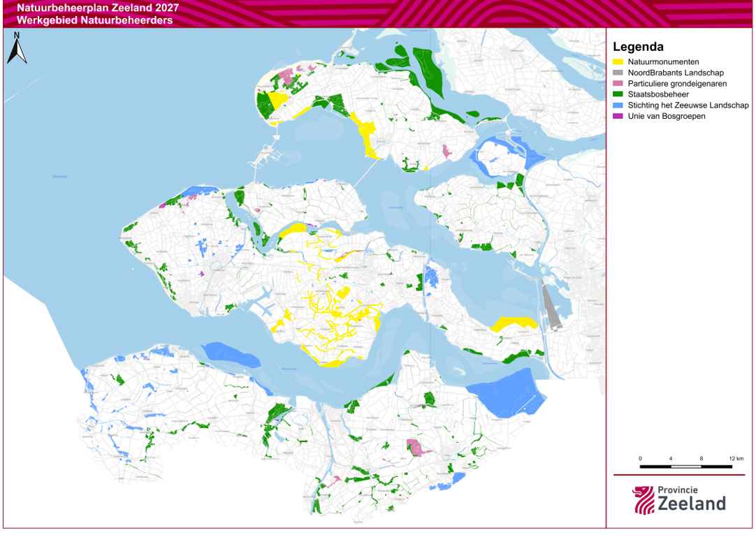This screenshot has height=537, width=756.
Task: Click the 'Stichting het Zeeuwse Landschap' label
Action: [688, 105]
